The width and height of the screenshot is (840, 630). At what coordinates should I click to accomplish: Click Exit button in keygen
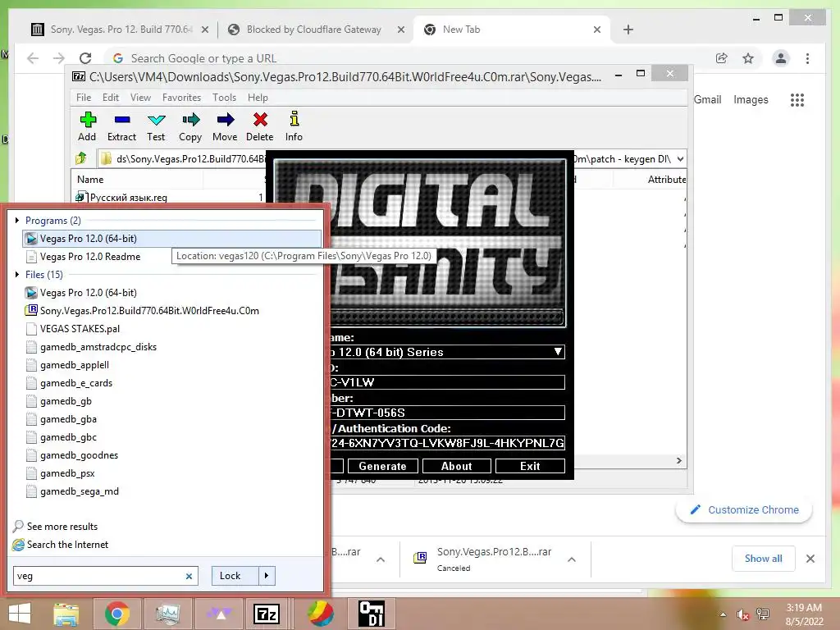(x=530, y=466)
